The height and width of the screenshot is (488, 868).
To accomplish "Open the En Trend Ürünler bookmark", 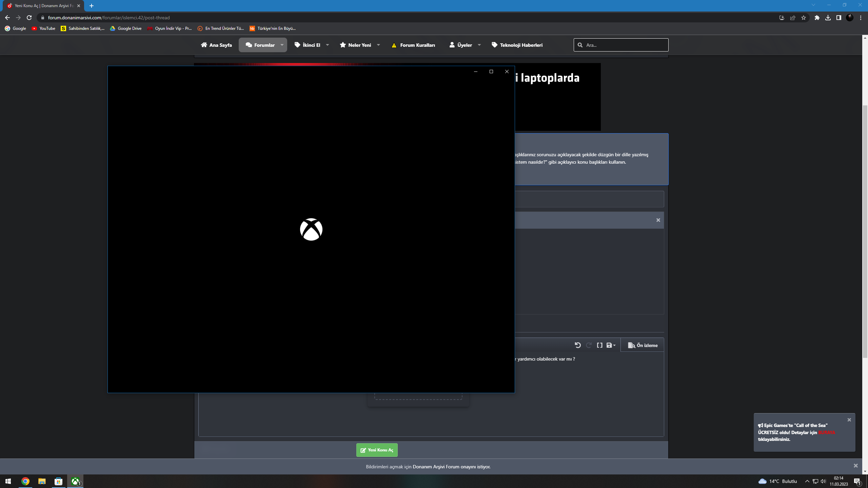I will (x=221, y=28).
